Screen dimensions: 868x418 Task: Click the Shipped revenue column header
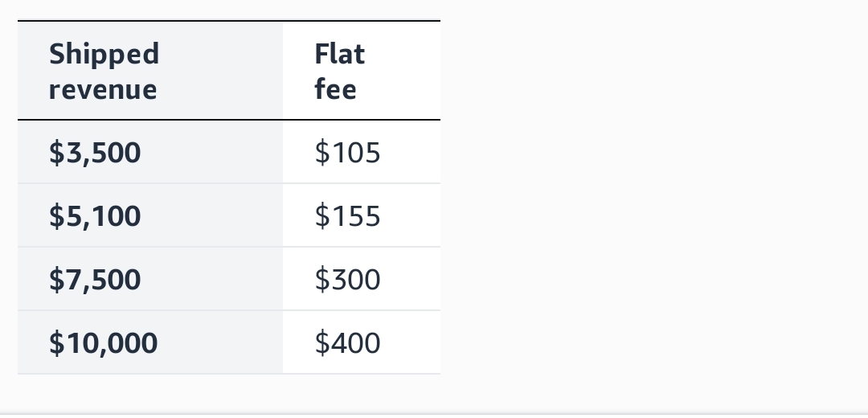coord(150,71)
